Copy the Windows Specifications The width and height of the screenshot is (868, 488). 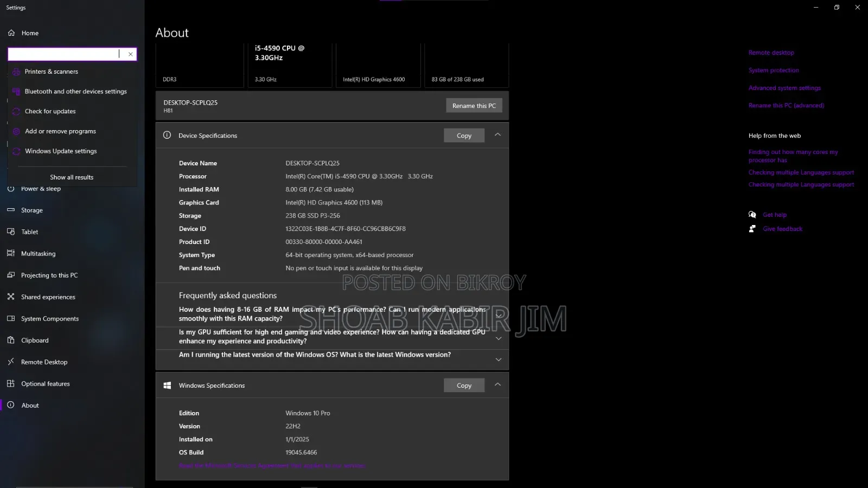(x=464, y=386)
